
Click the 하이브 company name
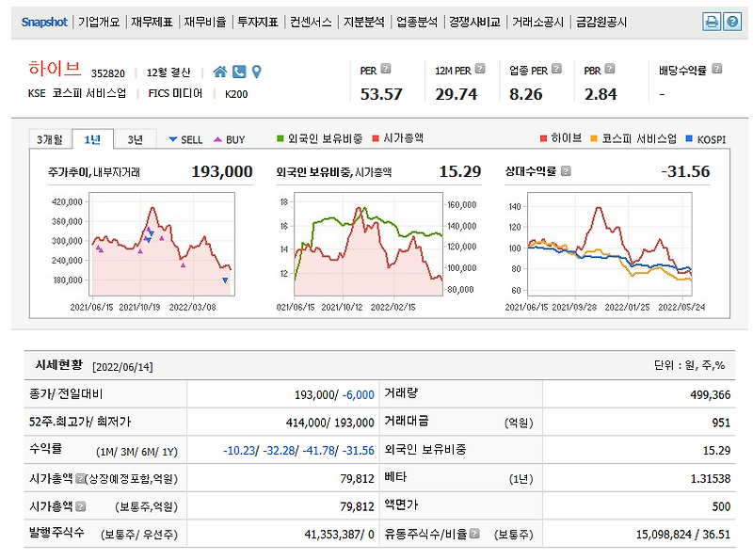(55, 69)
